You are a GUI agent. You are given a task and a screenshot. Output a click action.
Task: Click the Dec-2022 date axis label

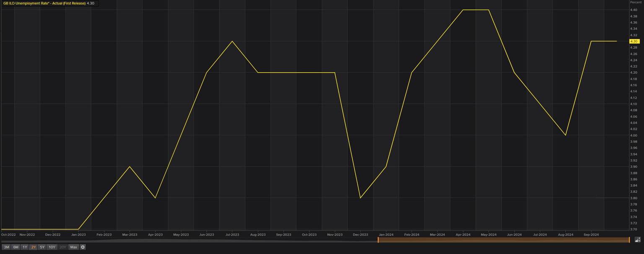53,235
